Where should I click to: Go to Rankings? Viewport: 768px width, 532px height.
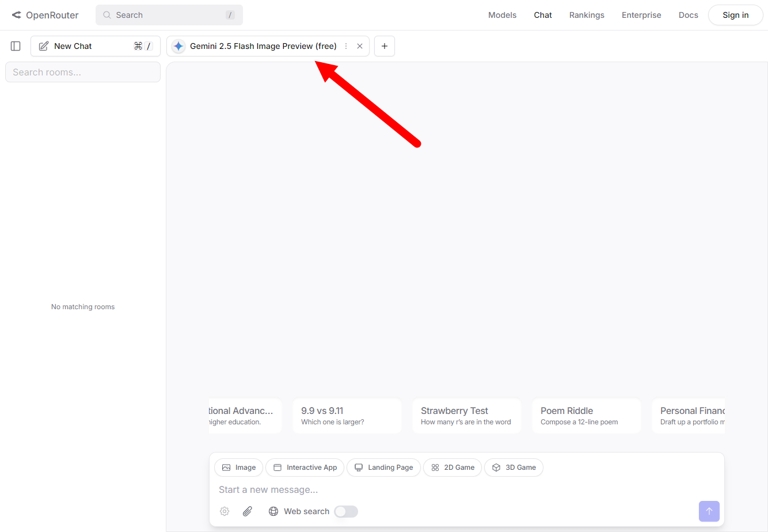coord(587,15)
